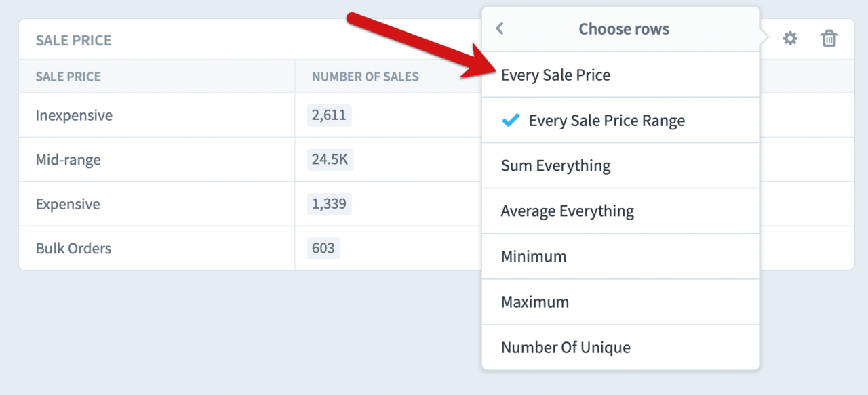Open the gear settings icon
Screen dimensions: 868x395
click(790, 39)
